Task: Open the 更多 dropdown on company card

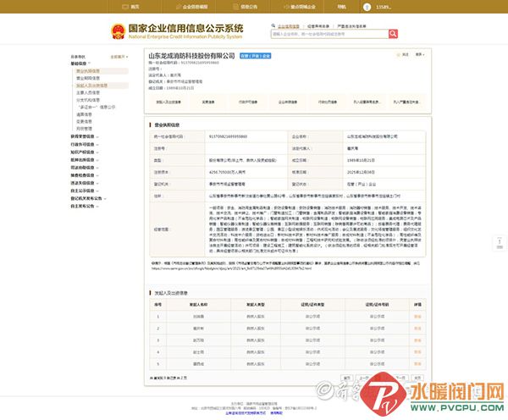Action: (x=420, y=54)
